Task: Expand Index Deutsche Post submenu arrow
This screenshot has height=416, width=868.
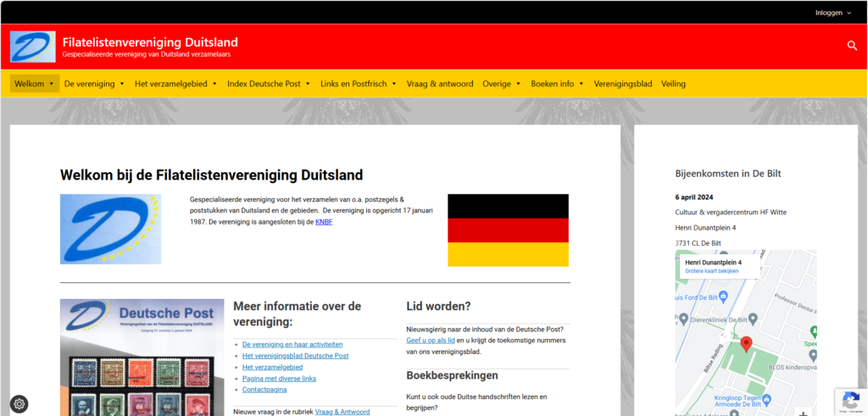Action: tap(308, 84)
